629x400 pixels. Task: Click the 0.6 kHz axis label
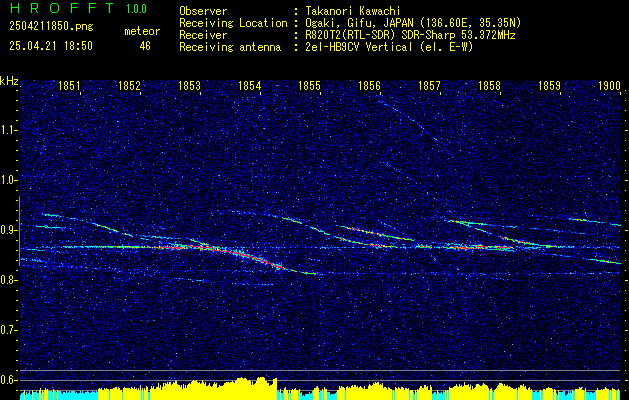9,380
